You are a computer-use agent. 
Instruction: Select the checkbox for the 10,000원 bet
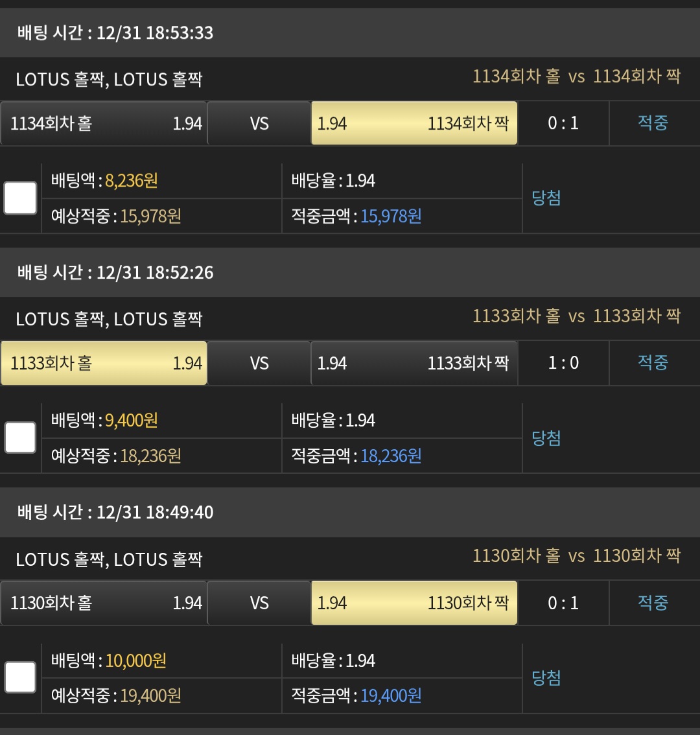(20, 677)
